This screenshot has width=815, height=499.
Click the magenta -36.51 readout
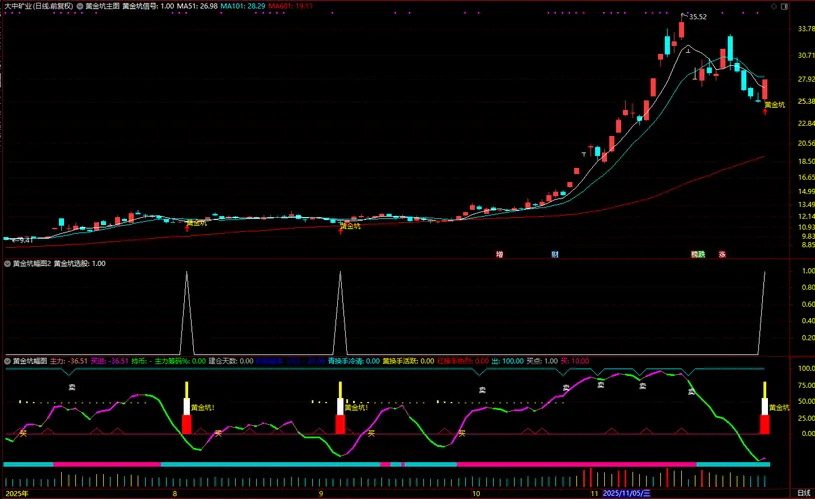tap(109, 361)
